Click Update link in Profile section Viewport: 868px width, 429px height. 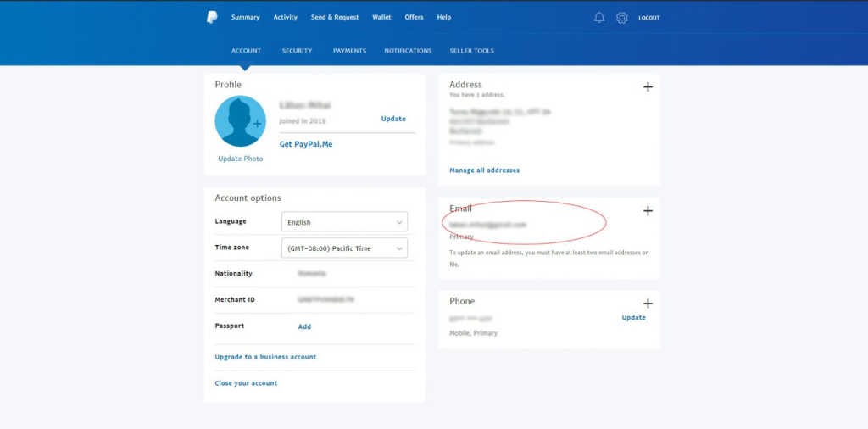point(393,119)
